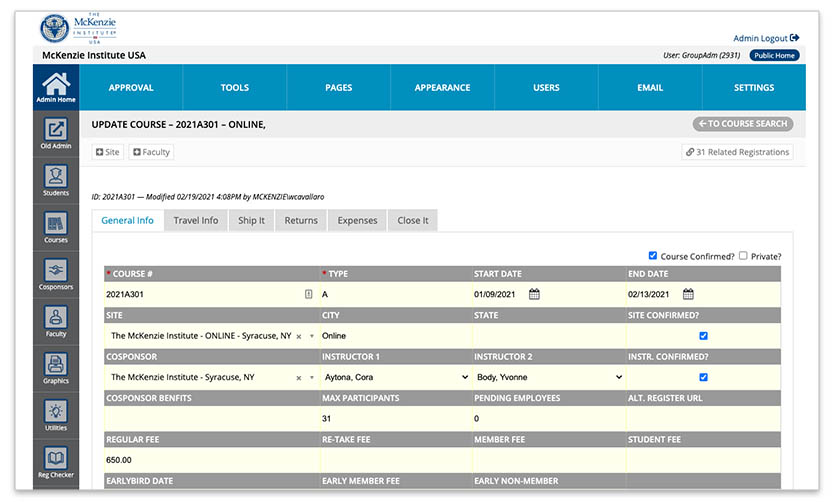Open Admin Home icon
Image resolution: width=836 pixels, height=502 pixels.
coord(55,87)
